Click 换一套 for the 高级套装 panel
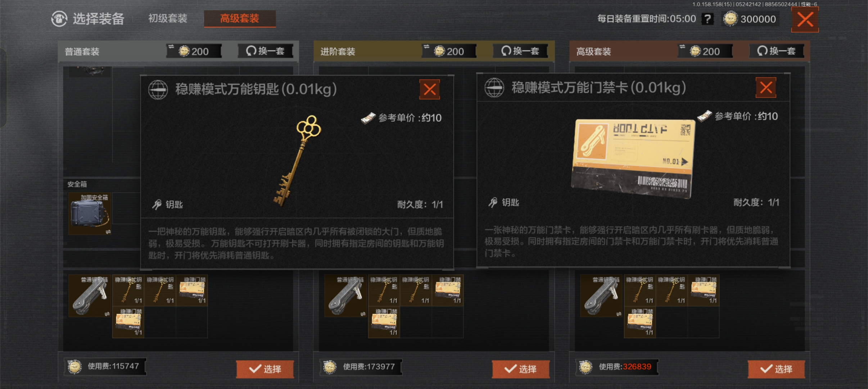Image resolution: width=868 pixels, height=389 pixels. pos(777,51)
